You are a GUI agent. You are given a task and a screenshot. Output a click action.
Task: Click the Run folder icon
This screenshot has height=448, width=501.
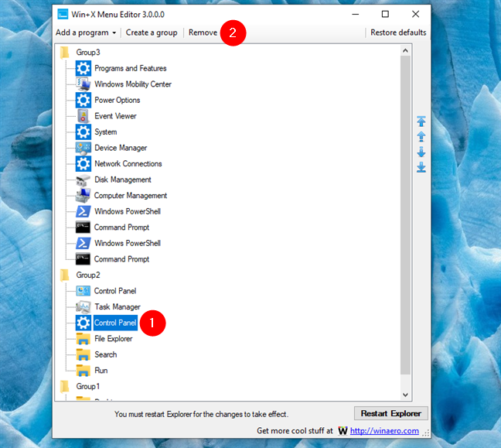click(x=83, y=371)
